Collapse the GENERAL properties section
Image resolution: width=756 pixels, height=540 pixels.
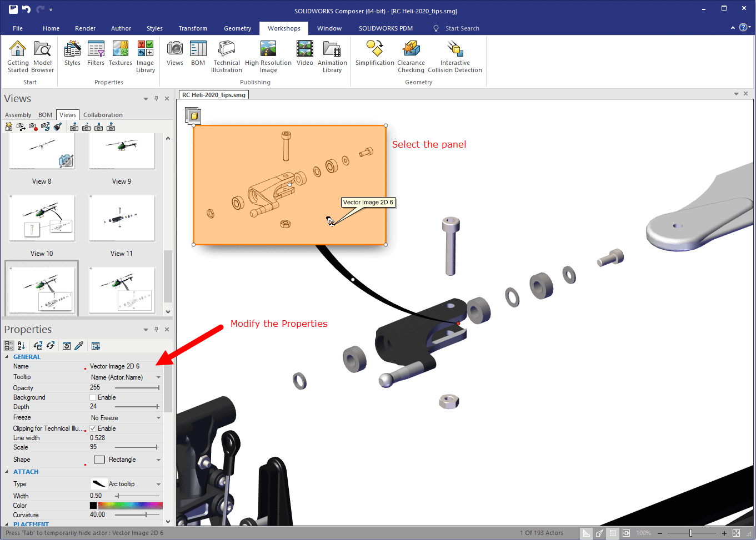[7, 357]
